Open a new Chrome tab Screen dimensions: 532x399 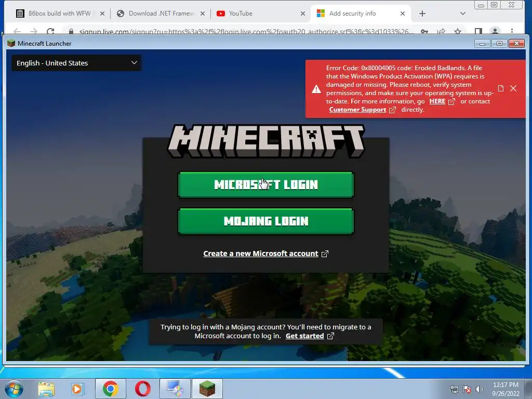point(422,14)
